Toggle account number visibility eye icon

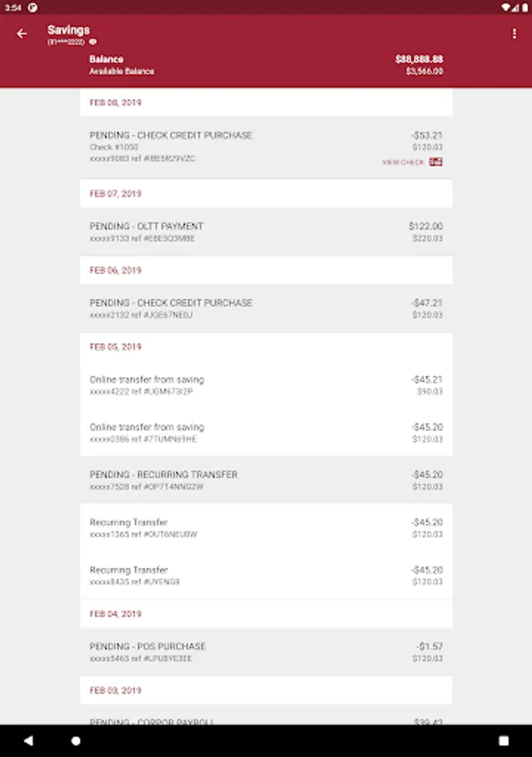point(93,41)
